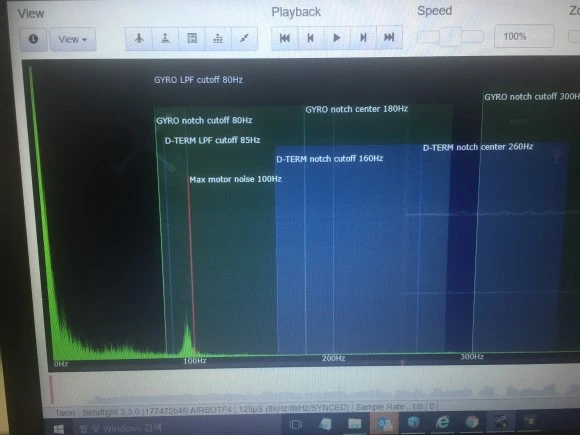Image resolution: width=580 pixels, height=435 pixels.
Task: Click the 300Hz axis tick label
Action: pos(472,357)
